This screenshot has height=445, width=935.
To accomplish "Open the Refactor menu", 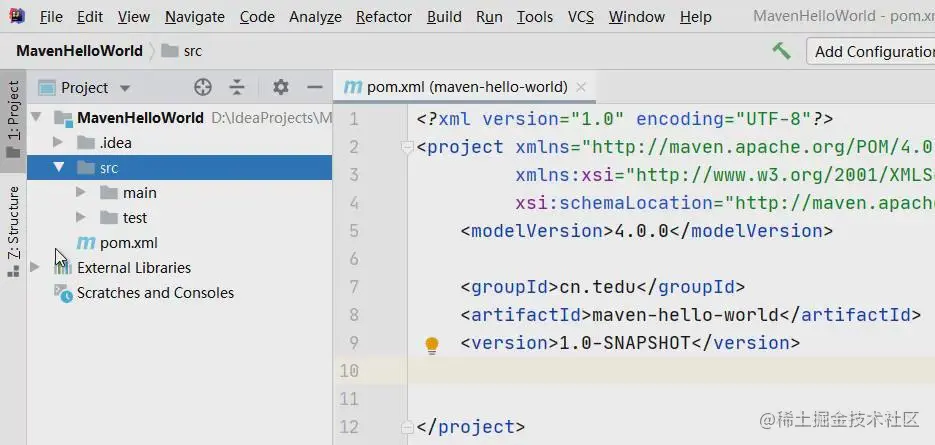I will [x=384, y=17].
